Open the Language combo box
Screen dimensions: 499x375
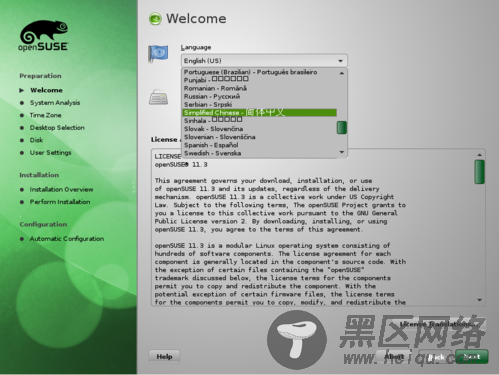[264, 61]
